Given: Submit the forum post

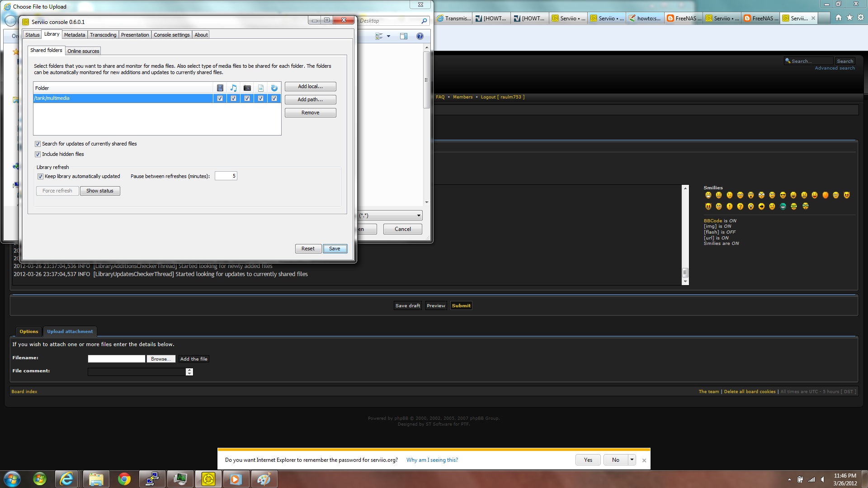Looking at the screenshot, I should [461, 306].
